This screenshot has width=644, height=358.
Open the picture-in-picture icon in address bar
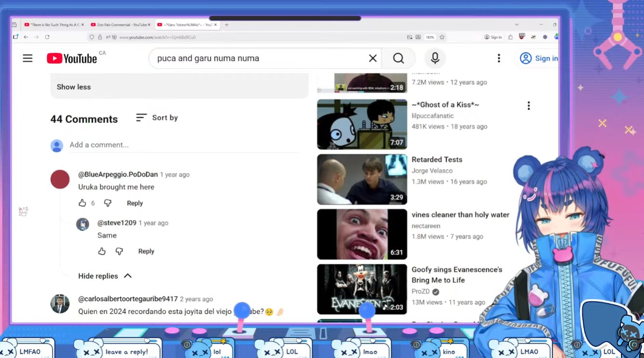coord(410,37)
